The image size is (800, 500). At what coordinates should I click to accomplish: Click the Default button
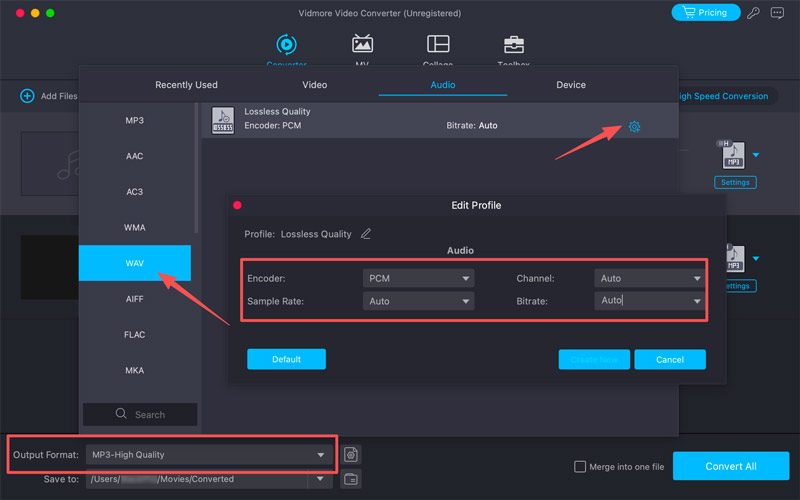coord(286,359)
